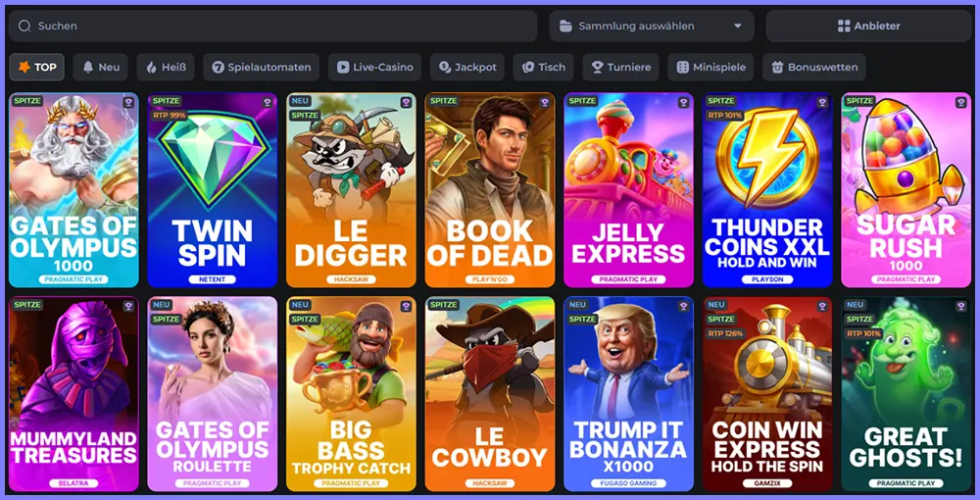
Task: Click the NEU badge on Le Digger
Action: click(300, 101)
